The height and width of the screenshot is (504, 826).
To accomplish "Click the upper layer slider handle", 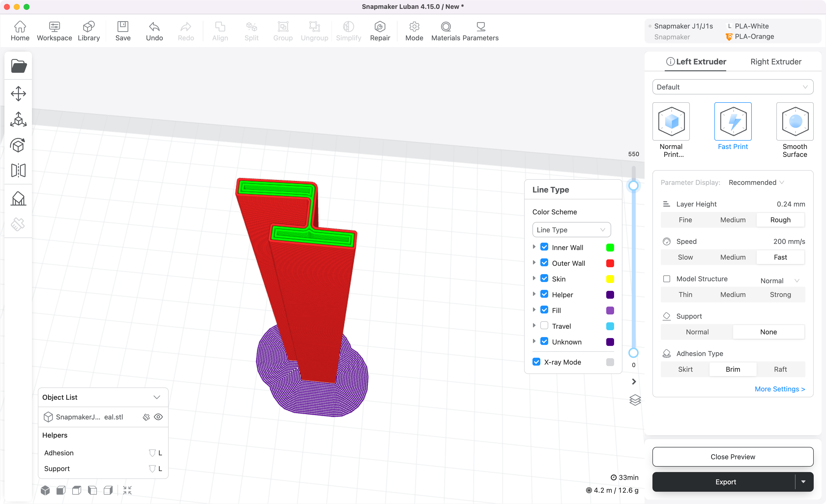I will click(x=633, y=186).
